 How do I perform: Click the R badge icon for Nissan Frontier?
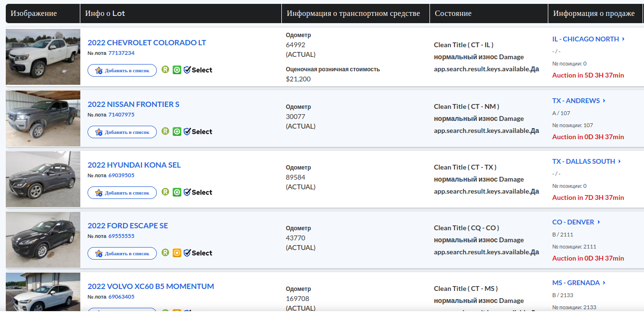tap(165, 131)
